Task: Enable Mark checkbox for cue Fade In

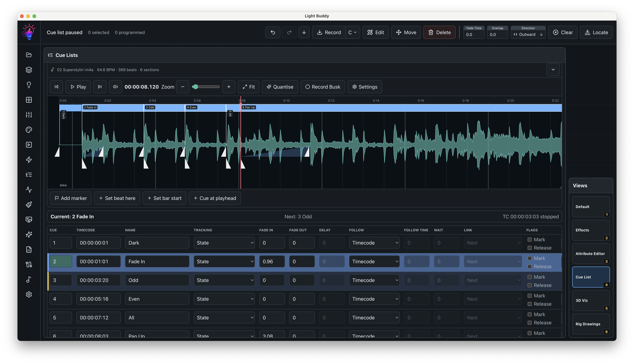Action: click(x=529, y=258)
